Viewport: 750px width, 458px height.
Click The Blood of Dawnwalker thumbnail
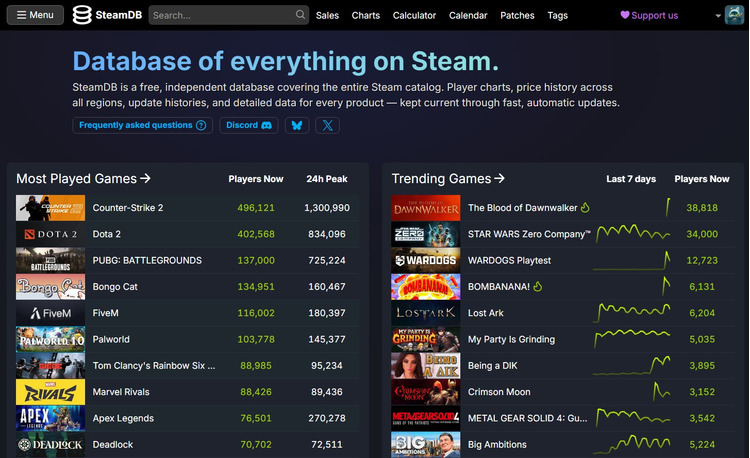tap(426, 207)
